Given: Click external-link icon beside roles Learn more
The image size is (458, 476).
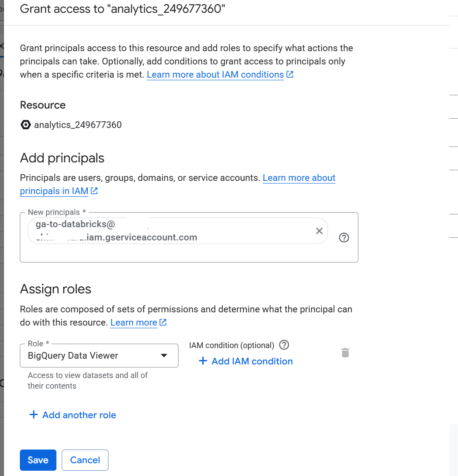Looking at the screenshot, I should point(163,322).
